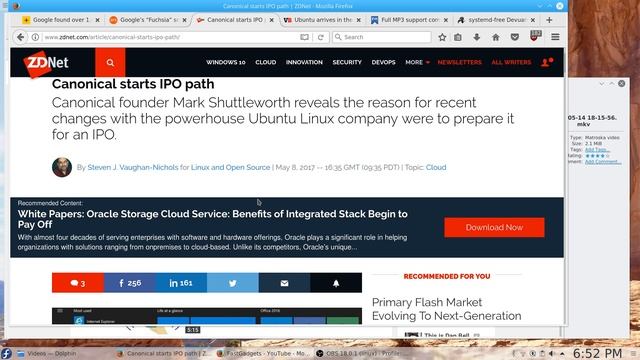Switch to OBS 18.0.1 taskbar entry

(x=358, y=353)
